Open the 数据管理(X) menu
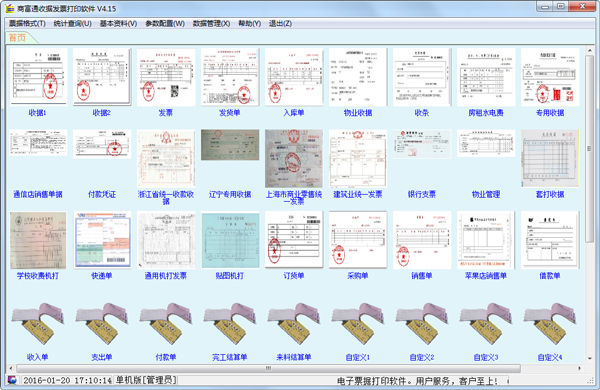 (211, 23)
